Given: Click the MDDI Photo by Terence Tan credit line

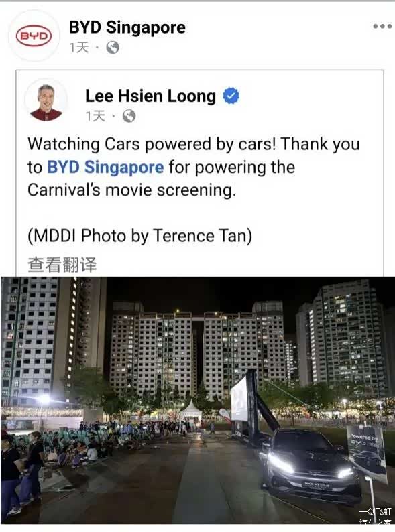Looking at the screenshot, I should click(x=140, y=236).
